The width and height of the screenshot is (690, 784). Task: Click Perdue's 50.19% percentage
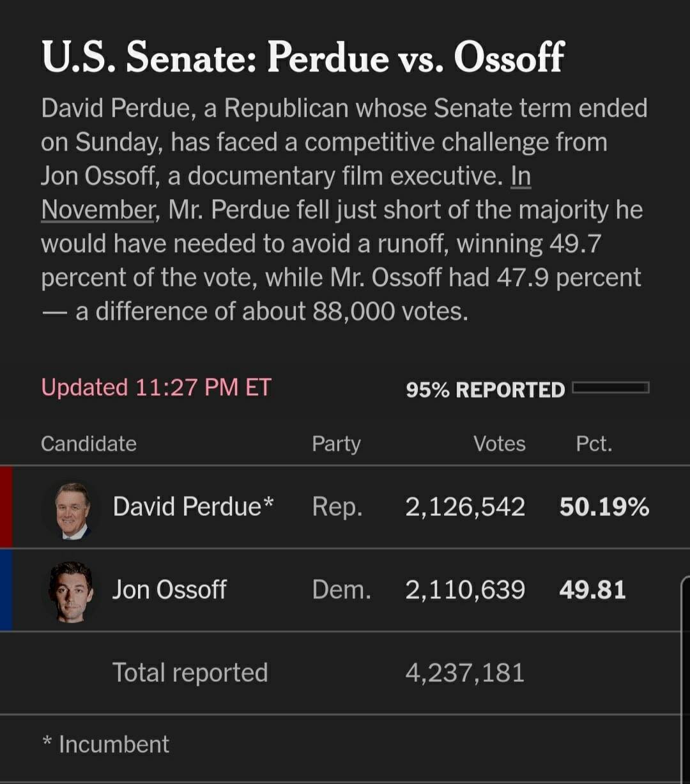pyautogui.click(x=604, y=507)
